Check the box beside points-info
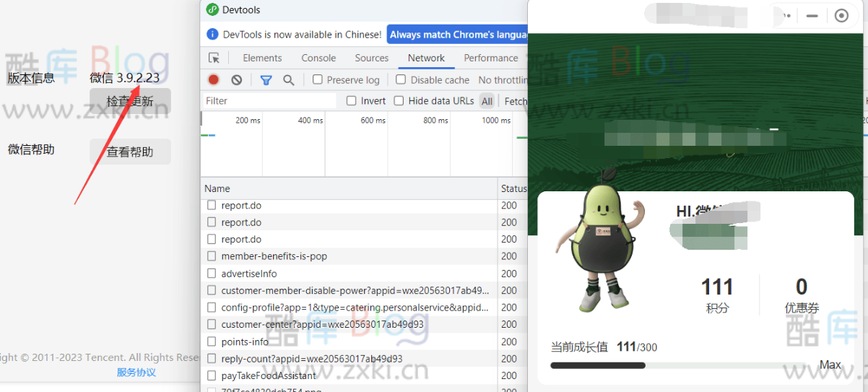 tap(212, 341)
